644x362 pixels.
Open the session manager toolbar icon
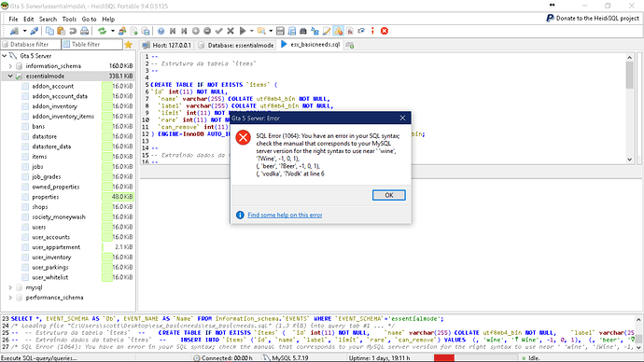(x=14, y=31)
